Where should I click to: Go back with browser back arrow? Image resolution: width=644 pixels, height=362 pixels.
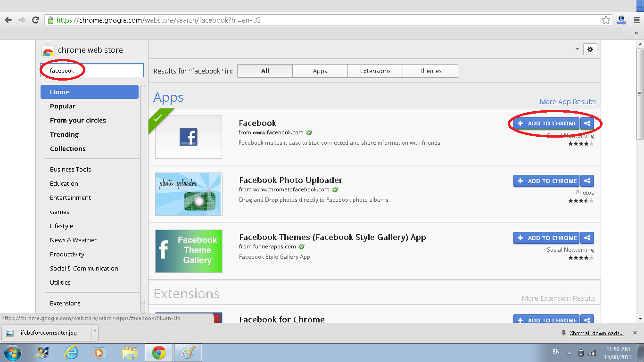click(8, 20)
